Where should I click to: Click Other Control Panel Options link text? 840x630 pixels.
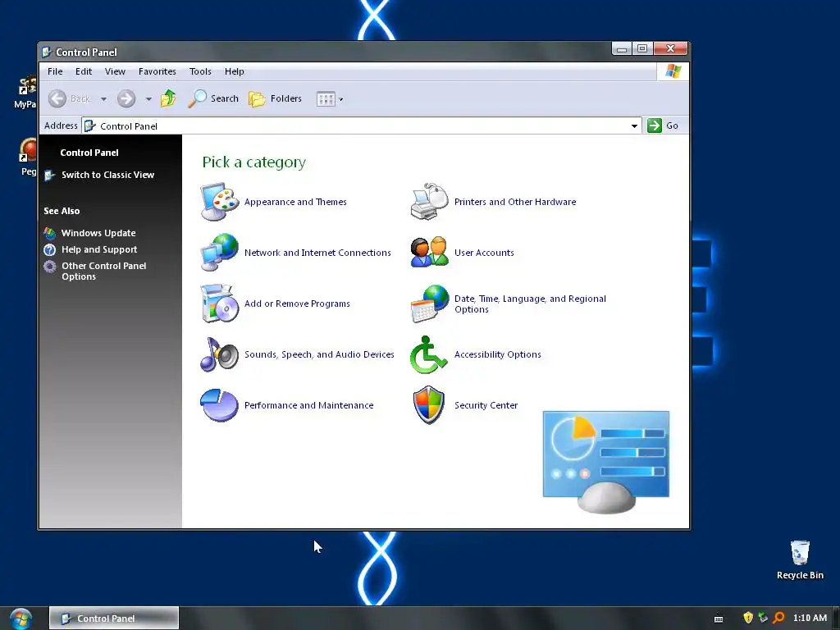(104, 271)
